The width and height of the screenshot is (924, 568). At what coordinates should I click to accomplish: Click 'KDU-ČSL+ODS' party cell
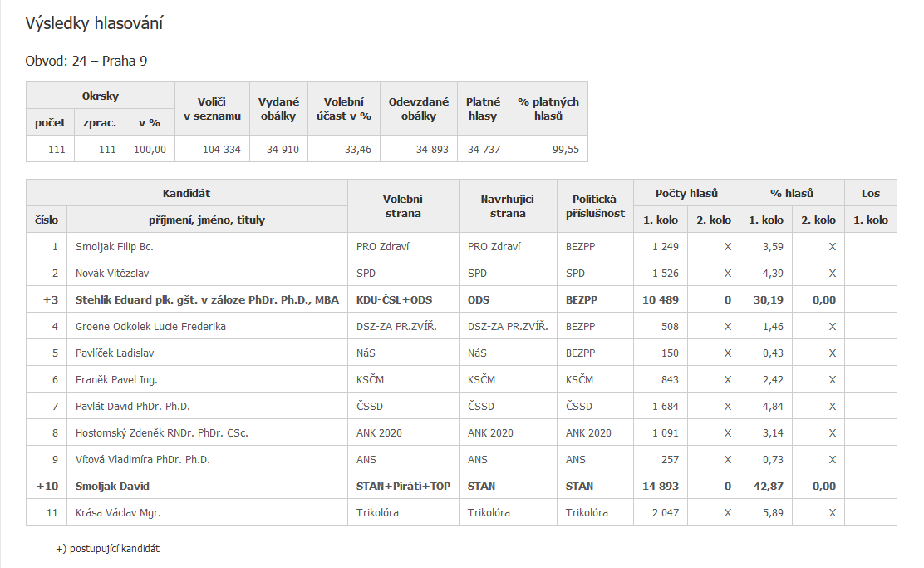(x=394, y=299)
